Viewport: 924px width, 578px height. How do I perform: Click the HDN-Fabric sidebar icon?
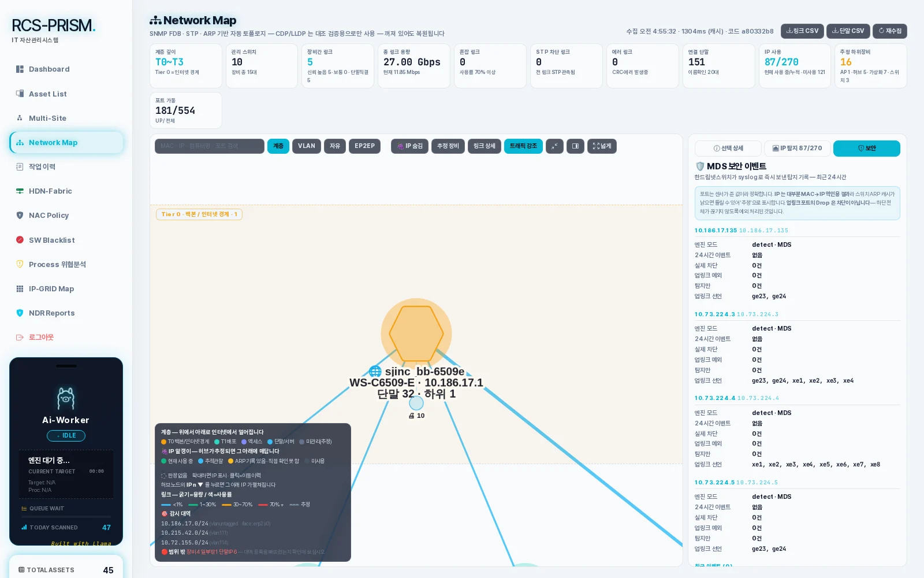click(x=20, y=191)
